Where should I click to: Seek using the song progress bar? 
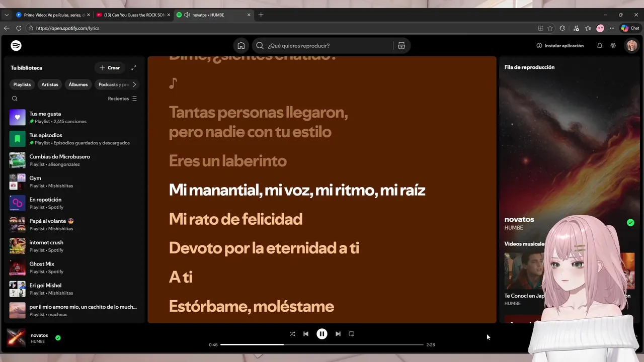[322, 344]
